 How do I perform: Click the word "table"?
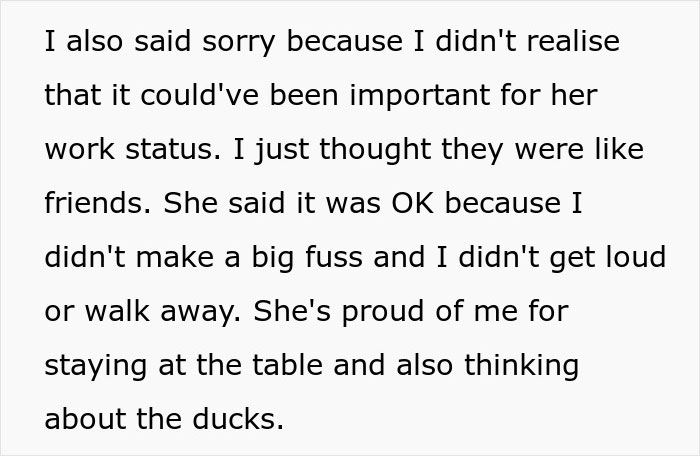[289, 366]
